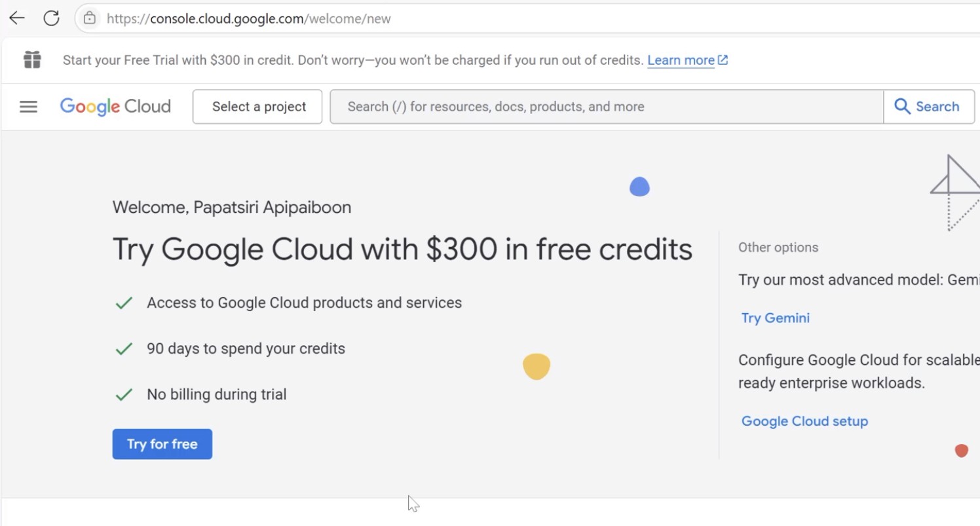980x526 pixels.
Task: View site info via the lock icon
Action: [90, 18]
